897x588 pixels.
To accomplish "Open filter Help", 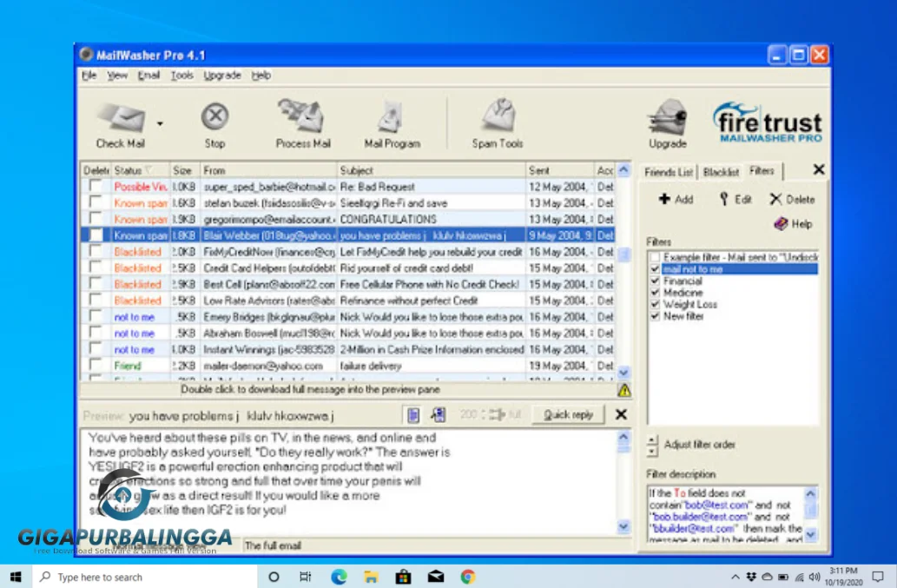I will pos(793,223).
